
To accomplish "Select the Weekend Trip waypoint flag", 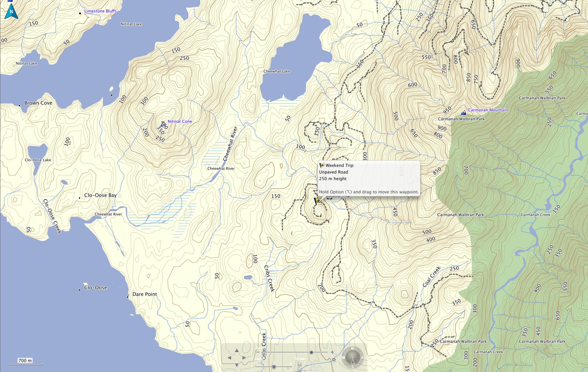I will 317,201.
